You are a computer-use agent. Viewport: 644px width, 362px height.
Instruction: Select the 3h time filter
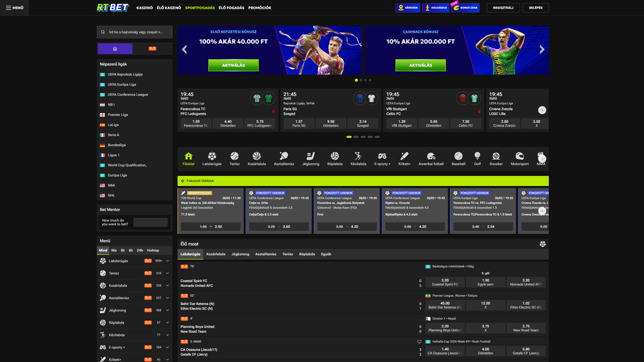click(x=122, y=250)
